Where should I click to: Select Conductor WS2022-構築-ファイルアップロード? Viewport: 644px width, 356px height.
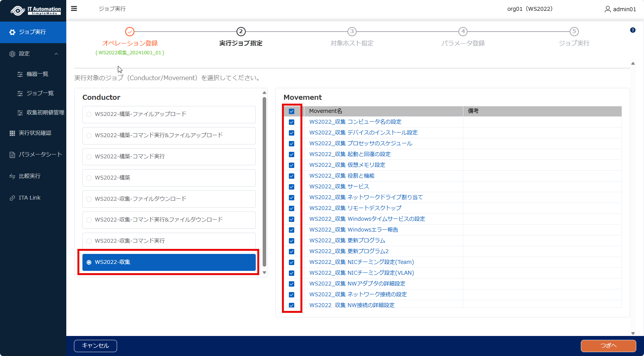coord(169,114)
